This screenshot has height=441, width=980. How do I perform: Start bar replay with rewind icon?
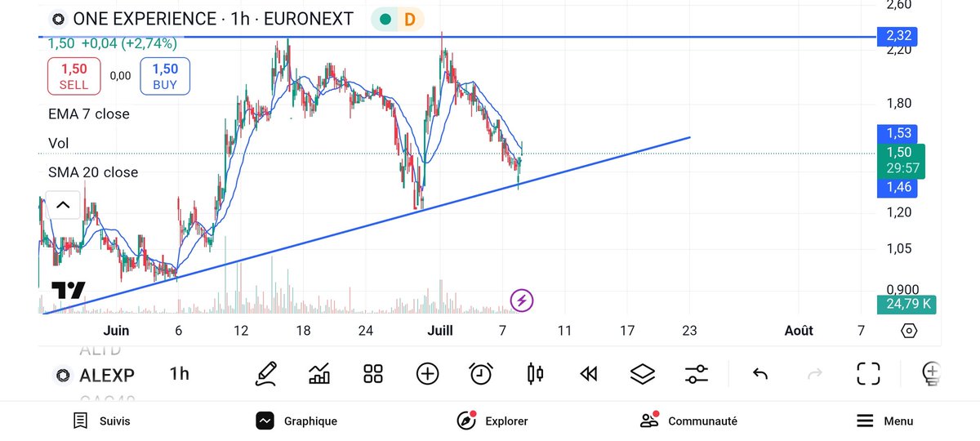tap(589, 374)
